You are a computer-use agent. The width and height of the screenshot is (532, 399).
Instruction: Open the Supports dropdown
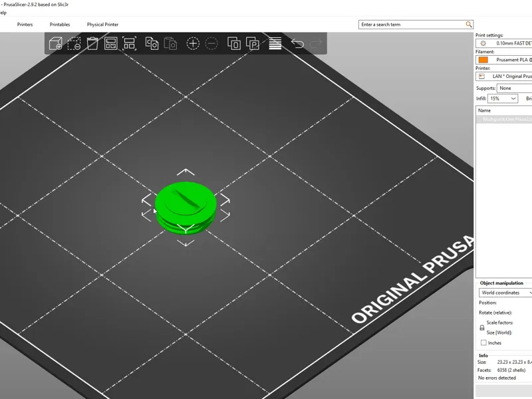click(x=514, y=88)
